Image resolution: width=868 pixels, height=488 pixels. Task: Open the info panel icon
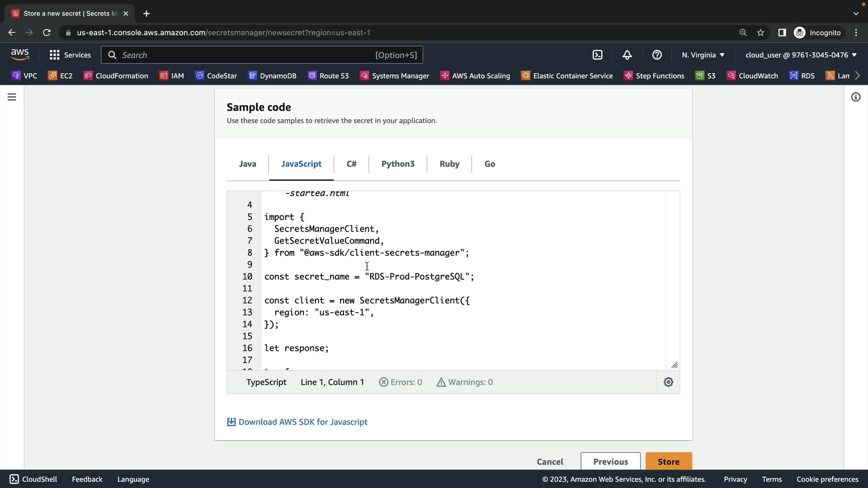point(855,97)
